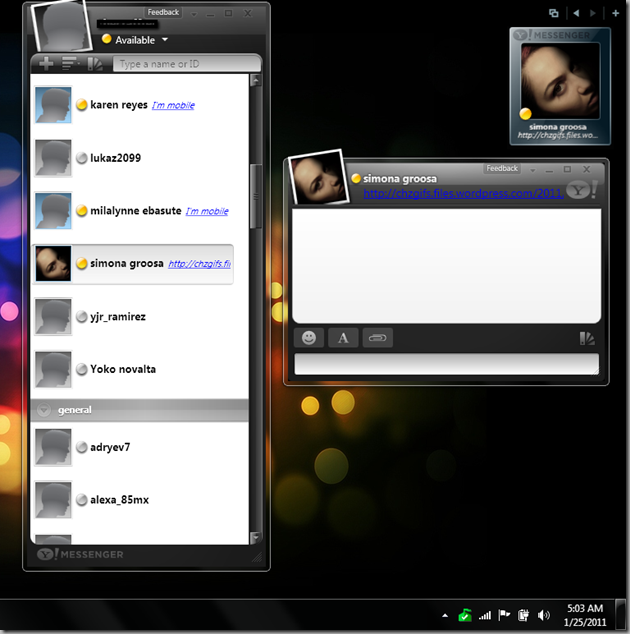Select Yoko novalta in the contact list

coord(122,369)
